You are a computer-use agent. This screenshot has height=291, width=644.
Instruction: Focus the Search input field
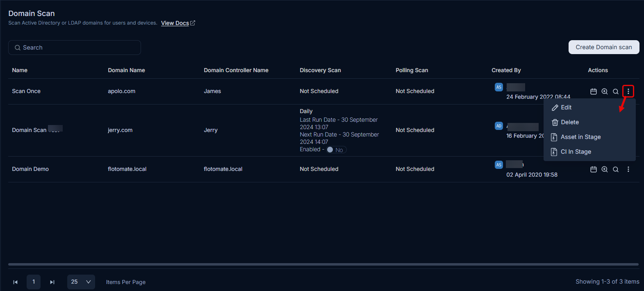coord(75,48)
